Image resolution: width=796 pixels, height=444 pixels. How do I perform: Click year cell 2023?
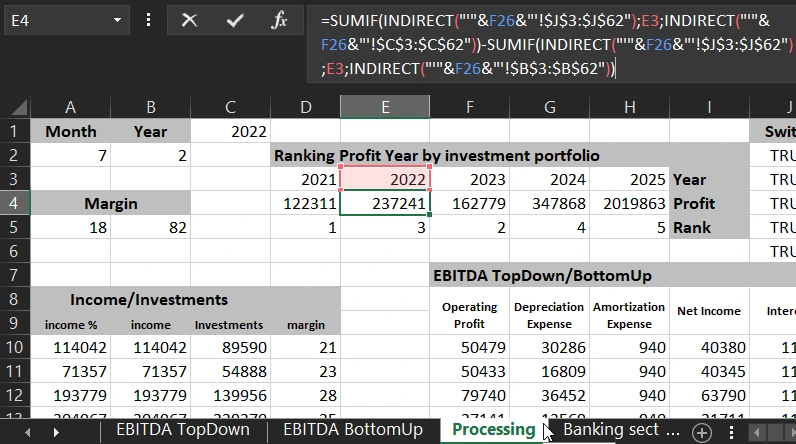(x=470, y=180)
